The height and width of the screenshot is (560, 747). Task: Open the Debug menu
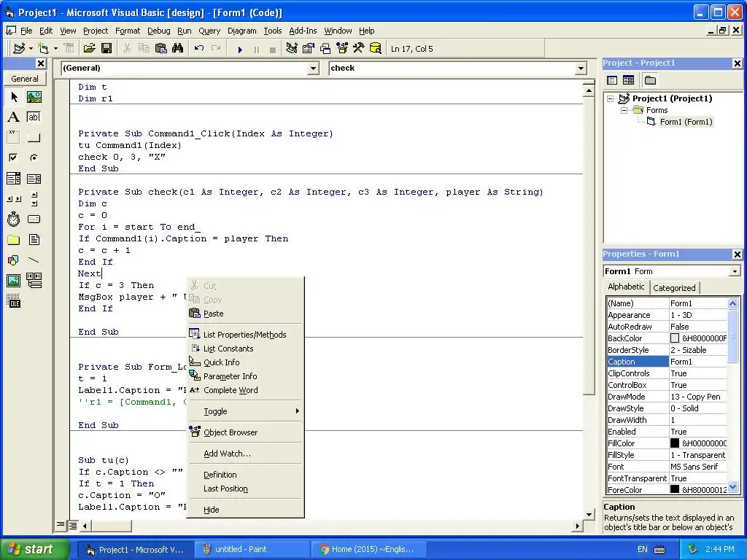coord(158,31)
